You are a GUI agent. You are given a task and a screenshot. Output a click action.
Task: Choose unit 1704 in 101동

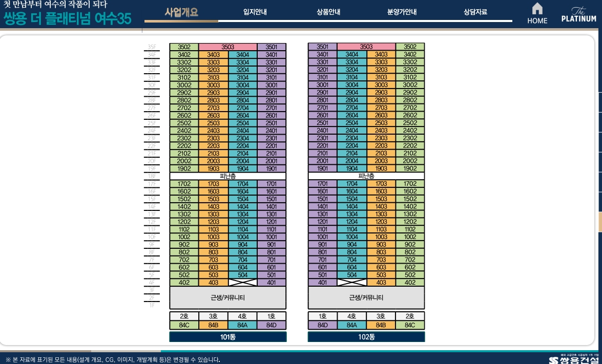[x=243, y=184]
